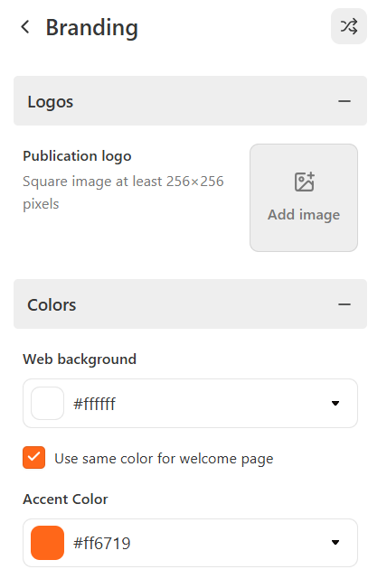Screen dimensions: 387x588
Task: Click Add image for publication logo
Action: click(304, 198)
